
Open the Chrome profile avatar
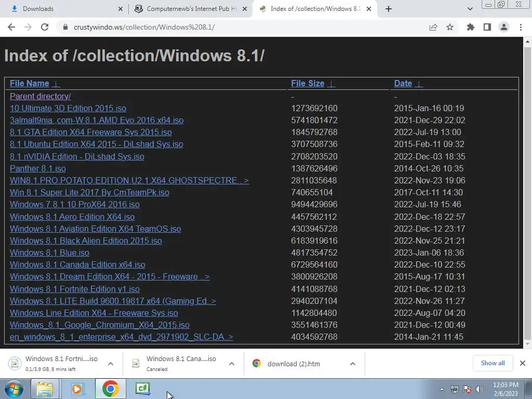pyautogui.click(x=504, y=27)
